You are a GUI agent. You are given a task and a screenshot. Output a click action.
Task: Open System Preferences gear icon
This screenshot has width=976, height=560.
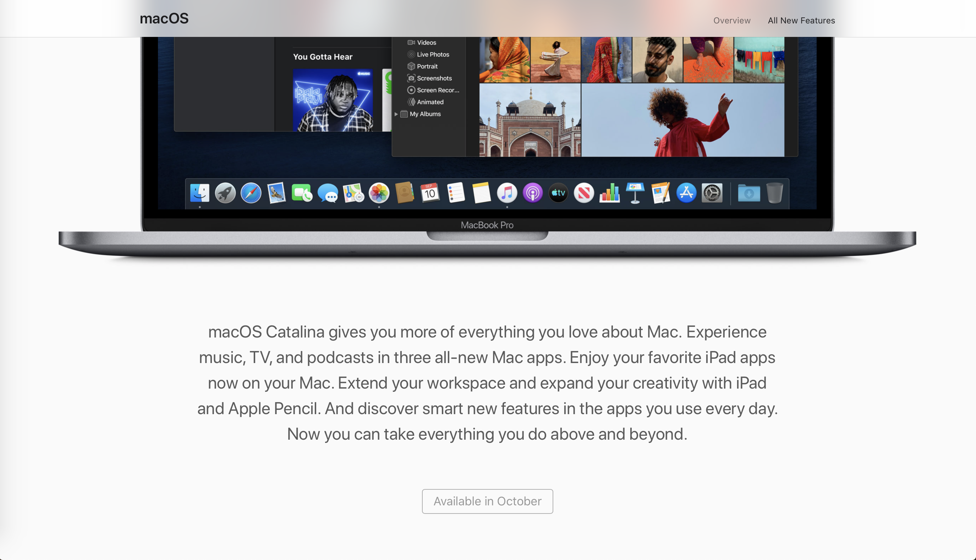point(712,193)
